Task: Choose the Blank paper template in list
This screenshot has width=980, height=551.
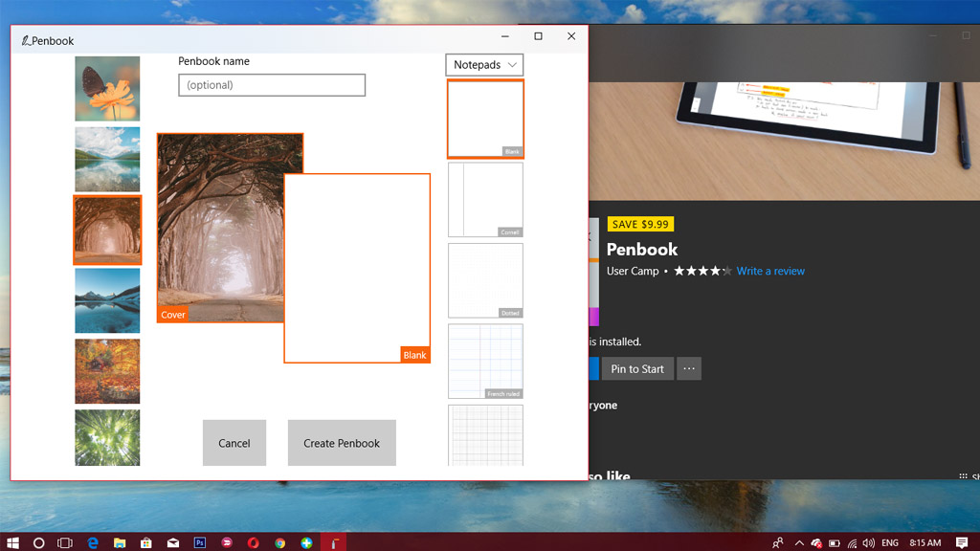Action: 485,119
